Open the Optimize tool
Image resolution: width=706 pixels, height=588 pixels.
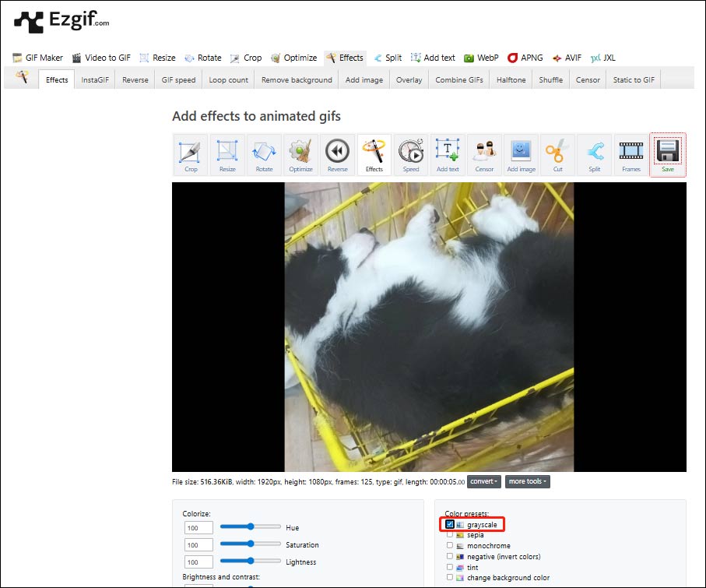click(300, 154)
